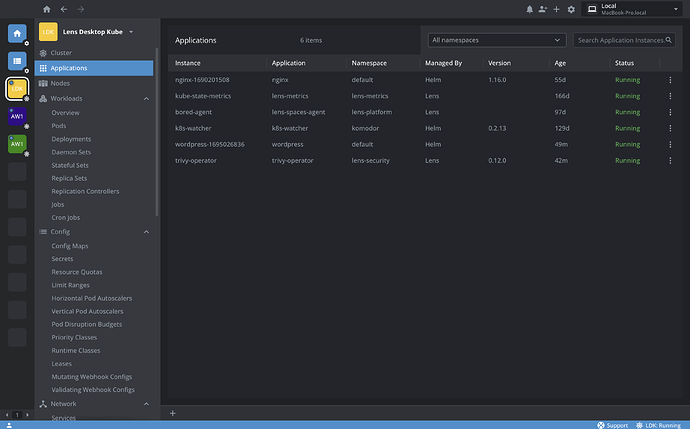Collapse the Workloads section
Viewport: 690px width, 429px height.
(146, 99)
